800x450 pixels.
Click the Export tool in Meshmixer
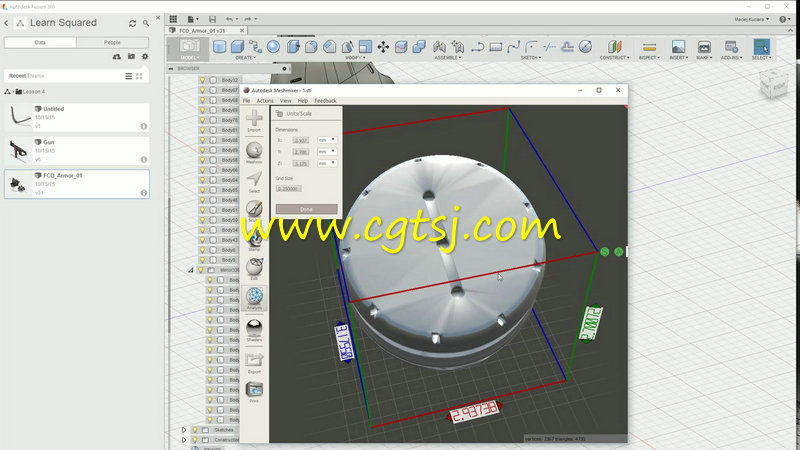(x=254, y=363)
